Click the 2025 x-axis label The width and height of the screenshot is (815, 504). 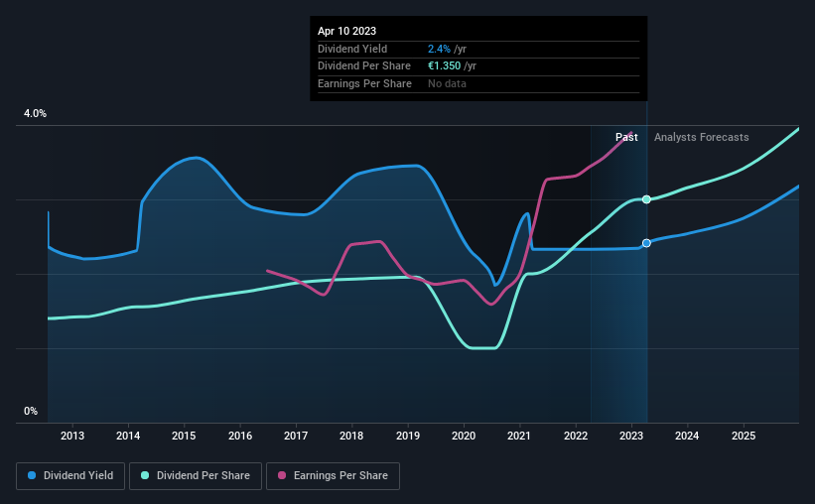pos(744,436)
